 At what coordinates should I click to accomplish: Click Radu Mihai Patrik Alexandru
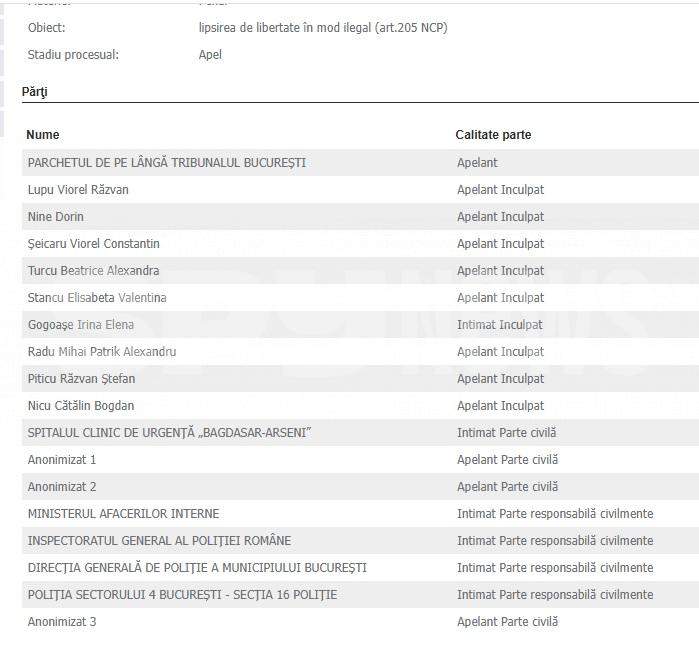pyautogui.click(x=102, y=352)
